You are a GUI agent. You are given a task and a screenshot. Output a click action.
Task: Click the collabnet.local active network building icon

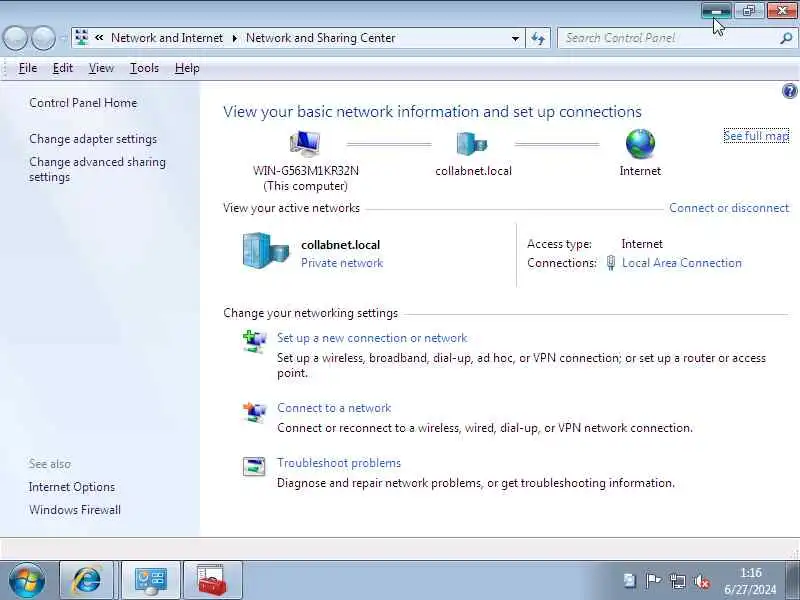pyautogui.click(x=265, y=251)
